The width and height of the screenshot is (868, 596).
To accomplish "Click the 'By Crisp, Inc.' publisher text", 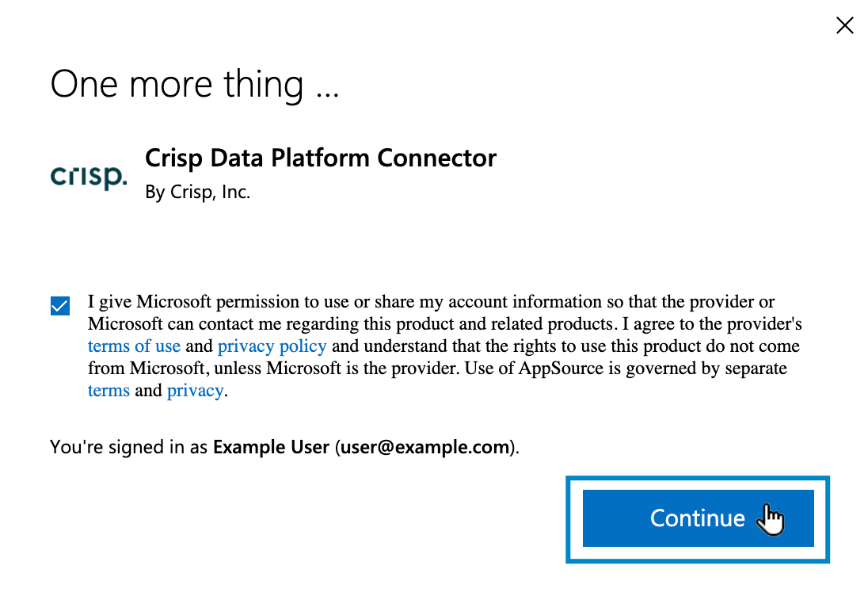I will (x=198, y=192).
